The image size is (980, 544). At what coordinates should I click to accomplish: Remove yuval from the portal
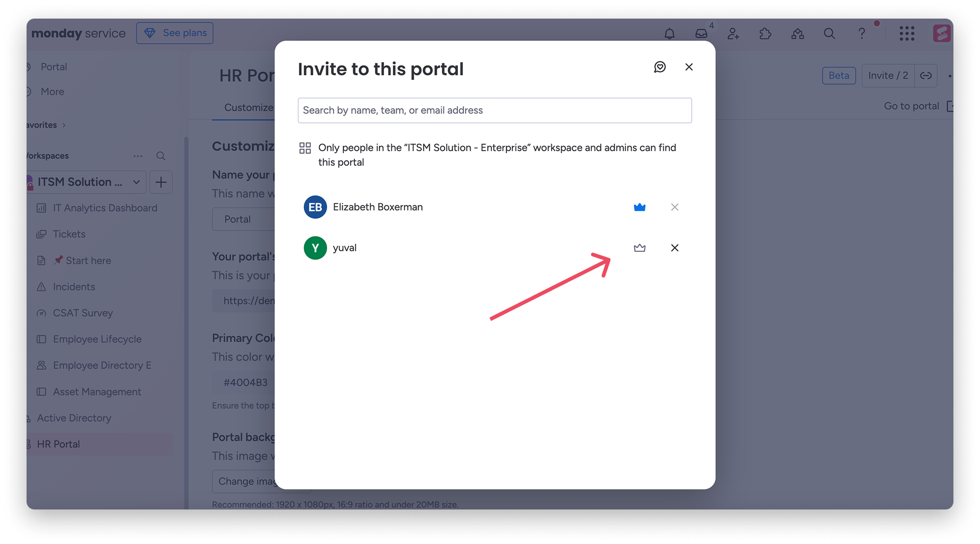click(x=675, y=248)
